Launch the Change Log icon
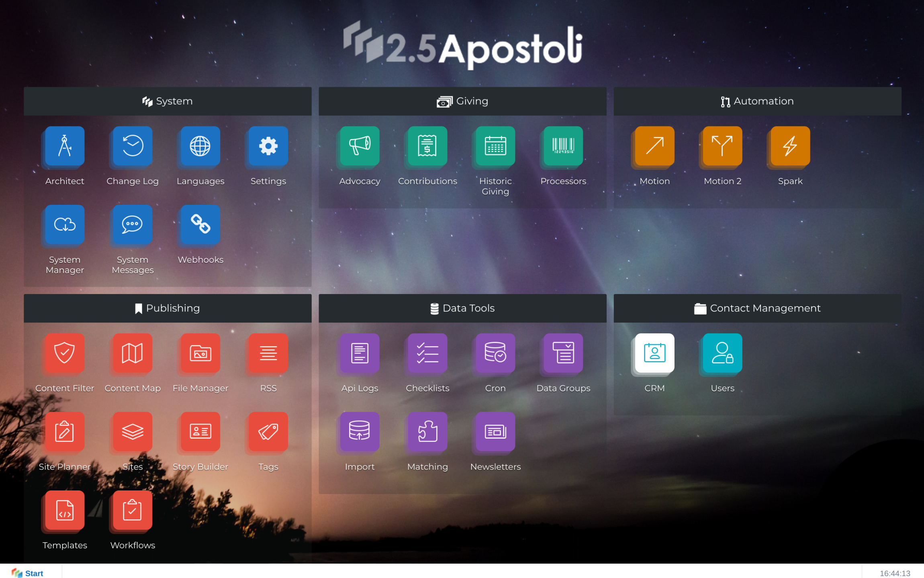The width and height of the screenshot is (924, 578). pyautogui.click(x=133, y=146)
